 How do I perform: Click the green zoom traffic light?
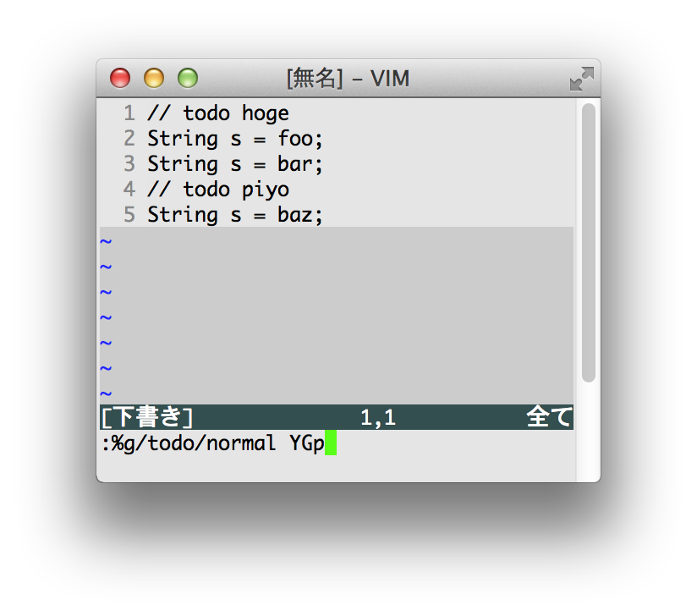tap(187, 78)
